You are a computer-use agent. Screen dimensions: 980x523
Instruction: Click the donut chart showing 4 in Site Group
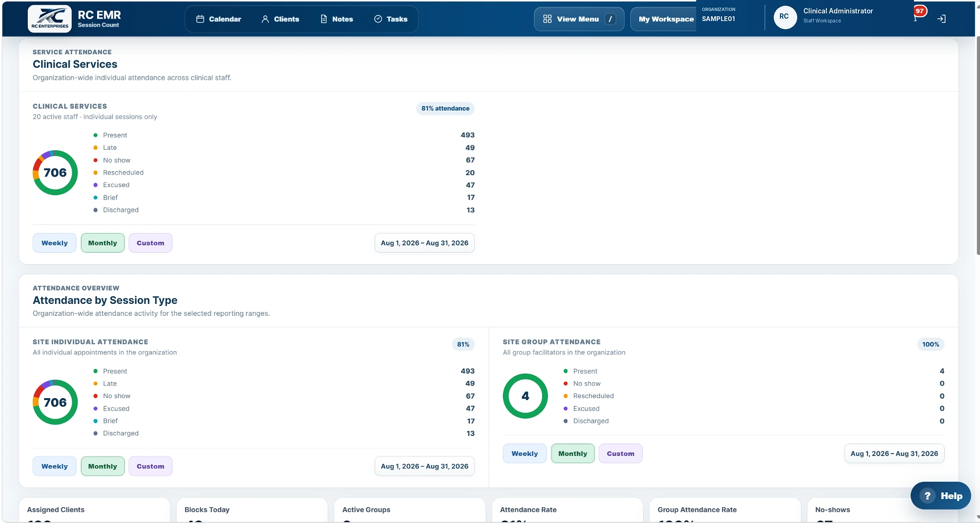(x=525, y=396)
